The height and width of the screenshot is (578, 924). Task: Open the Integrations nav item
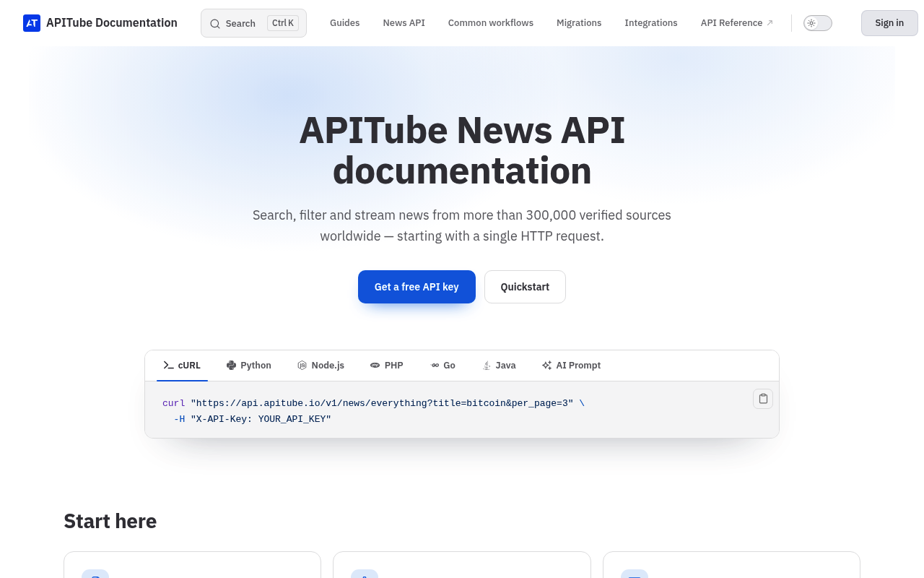tap(651, 23)
